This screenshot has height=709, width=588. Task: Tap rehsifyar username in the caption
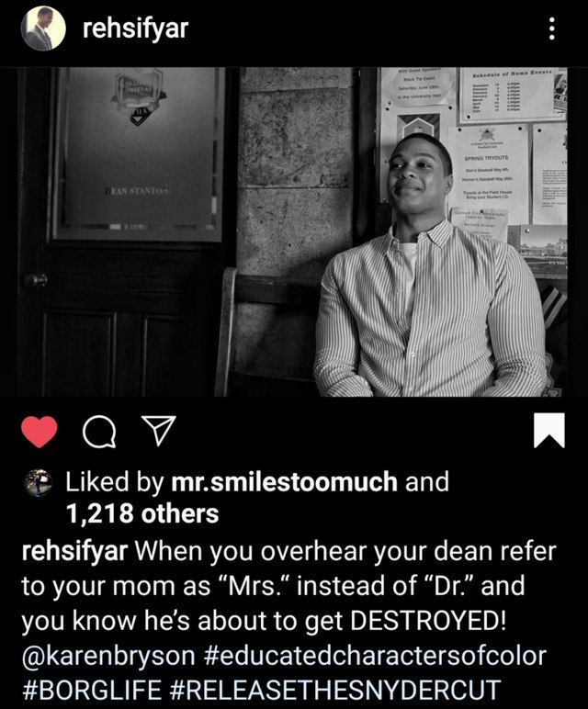pos(74,552)
